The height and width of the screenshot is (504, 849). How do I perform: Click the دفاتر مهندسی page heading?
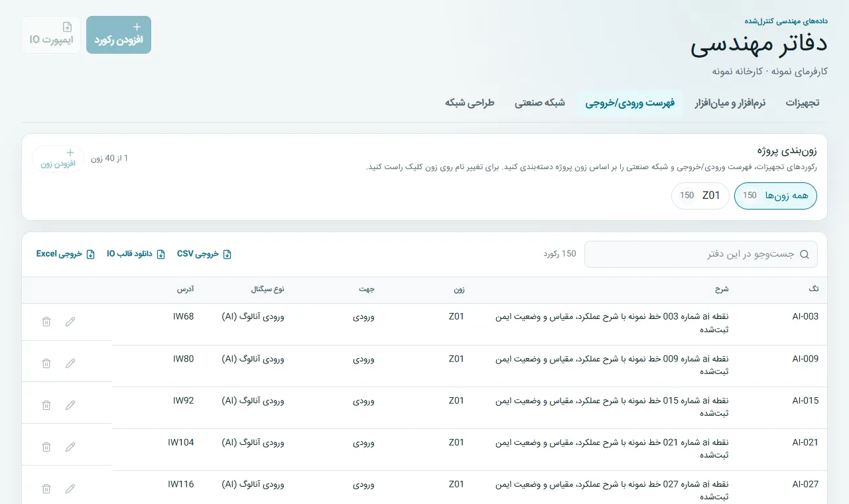click(759, 45)
